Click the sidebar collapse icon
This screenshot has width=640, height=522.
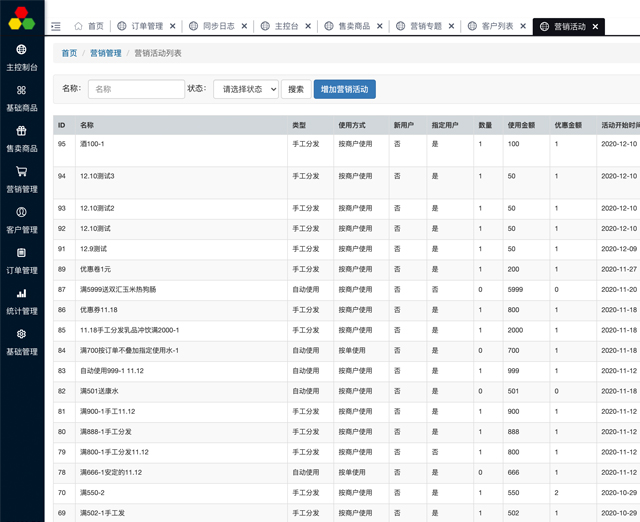(x=56, y=26)
